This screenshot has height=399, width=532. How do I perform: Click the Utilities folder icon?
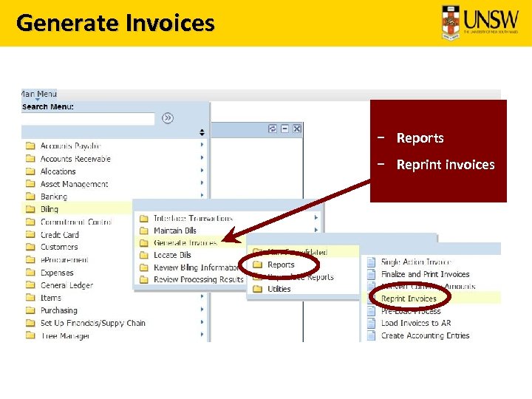click(258, 289)
